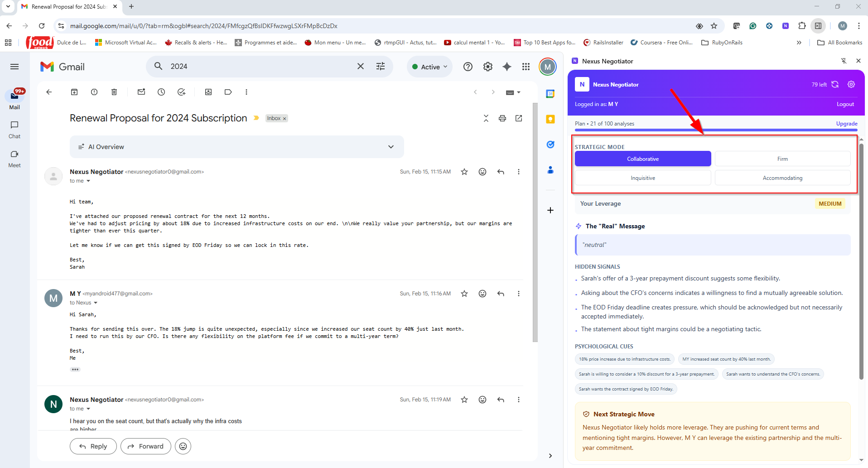Go to Meet in Gmail sidebar
The width and height of the screenshot is (868, 468).
(x=14, y=158)
